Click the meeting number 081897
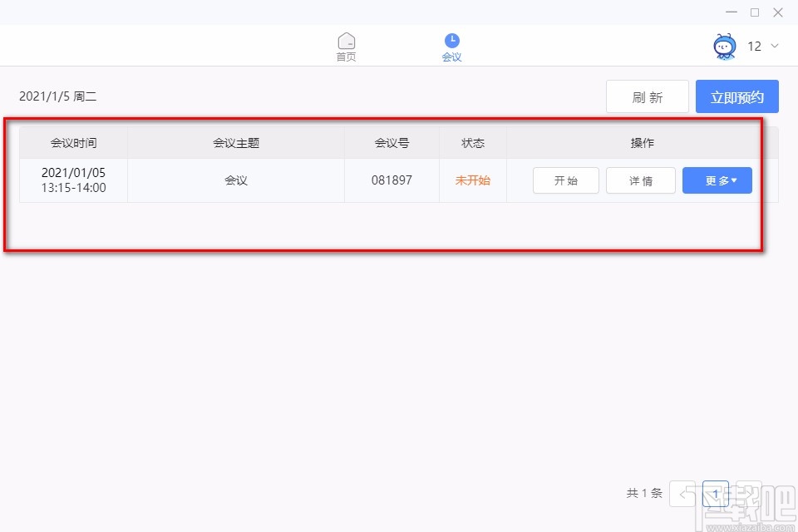The image size is (798, 532). [391, 180]
